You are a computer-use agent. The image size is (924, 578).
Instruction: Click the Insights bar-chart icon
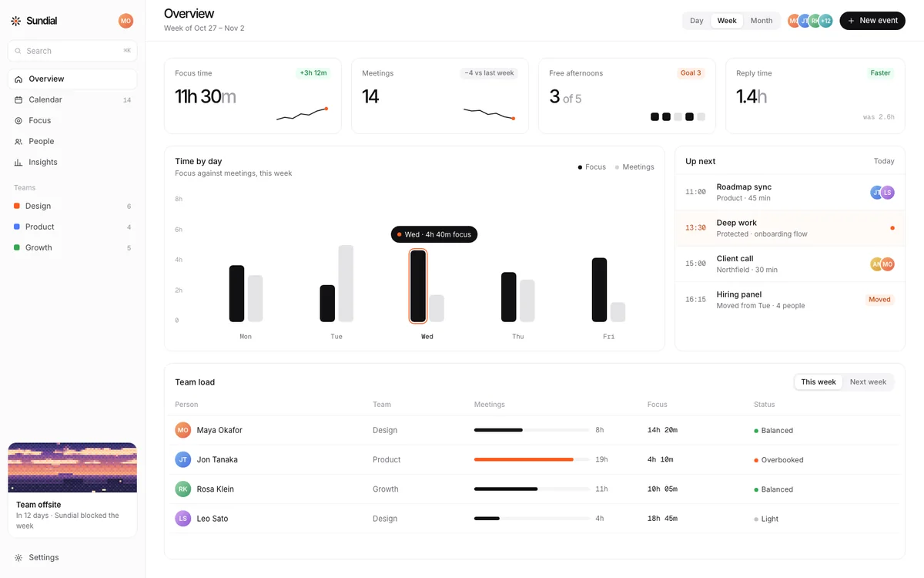[x=18, y=163]
